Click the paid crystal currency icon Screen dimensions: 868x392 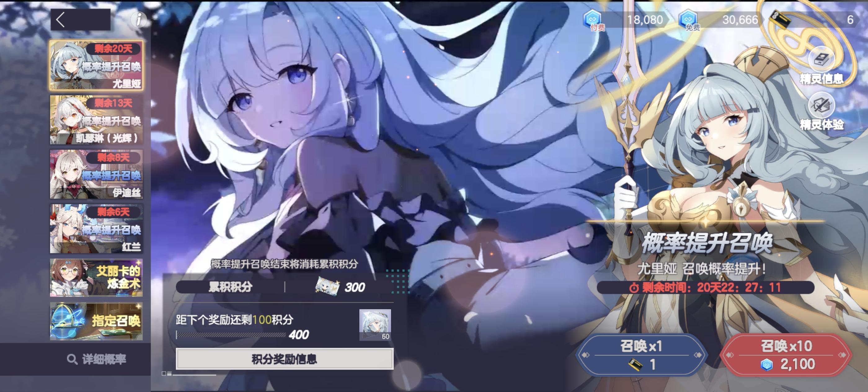[592, 19]
